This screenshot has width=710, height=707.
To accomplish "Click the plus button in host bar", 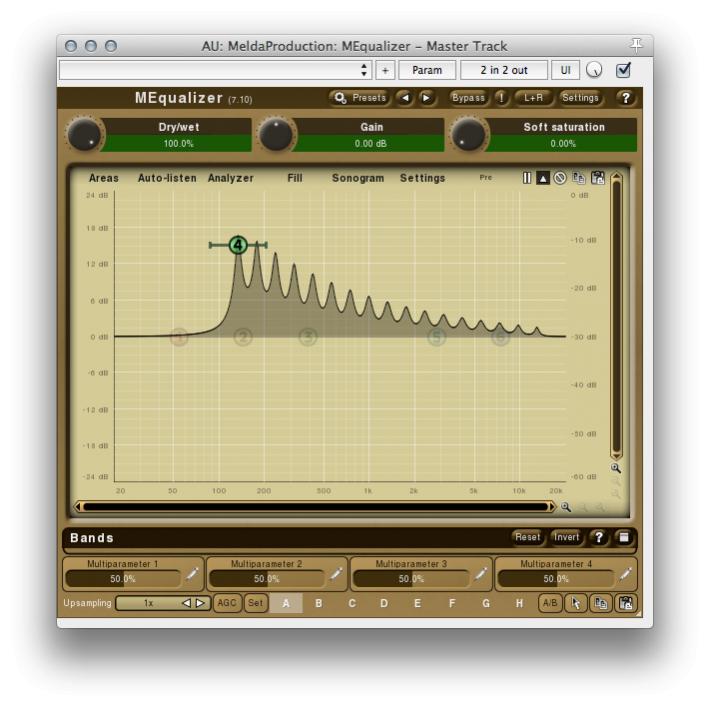I will [x=385, y=70].
